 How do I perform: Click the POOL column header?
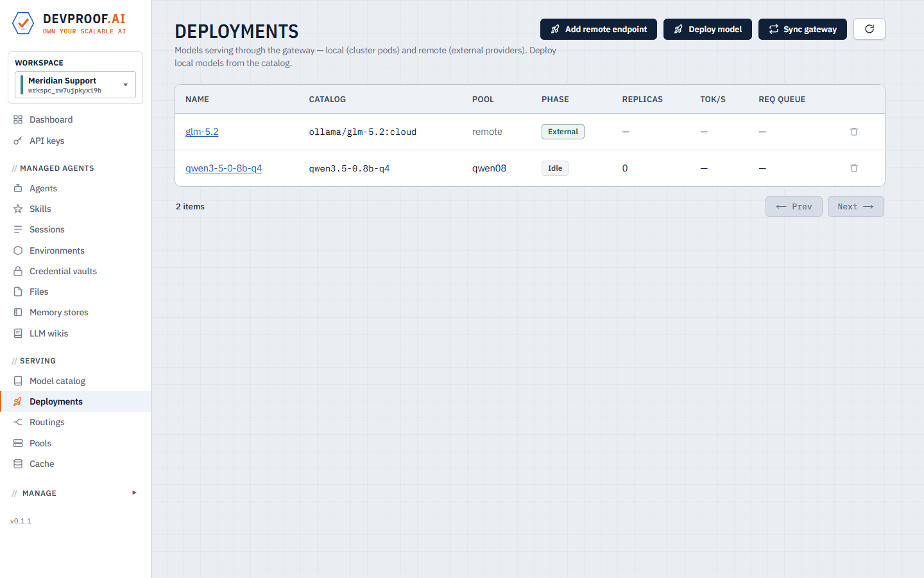point(483,100)
